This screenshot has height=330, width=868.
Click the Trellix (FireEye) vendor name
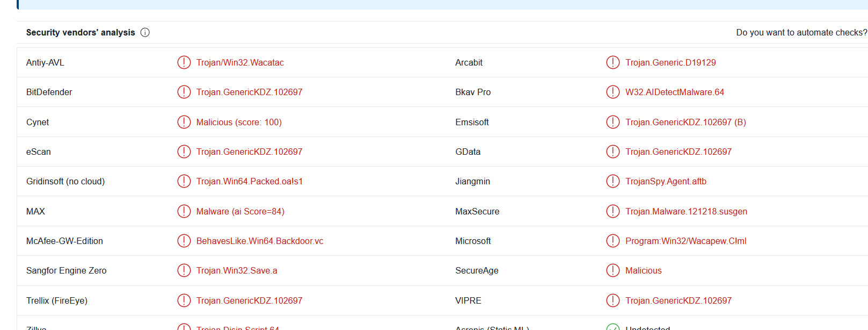tap(57, 300)
